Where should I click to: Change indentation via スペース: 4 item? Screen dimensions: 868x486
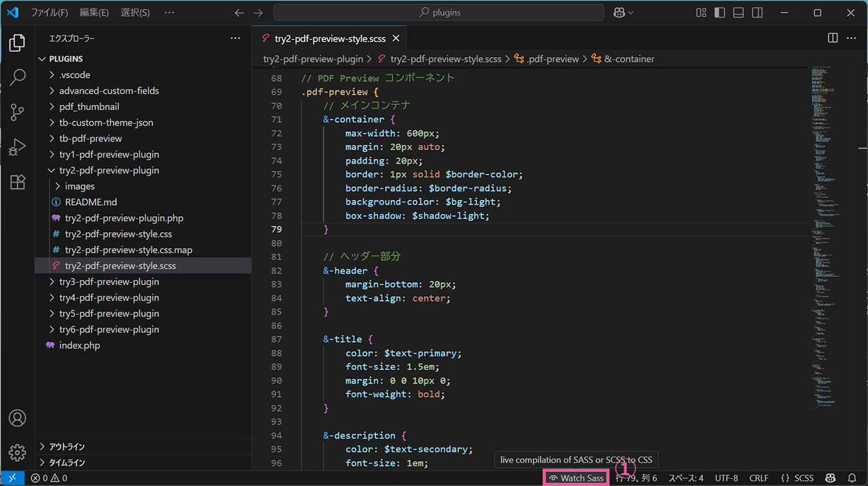point(685,478)
